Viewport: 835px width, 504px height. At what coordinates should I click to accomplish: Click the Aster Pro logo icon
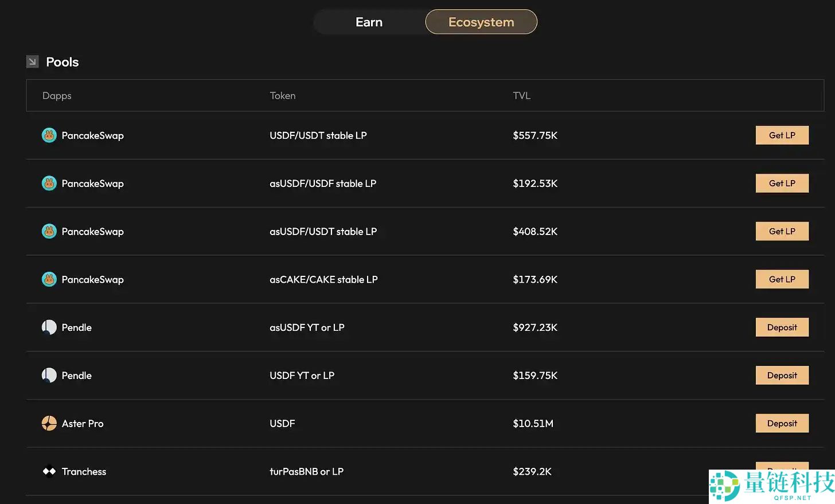(49, 423)
